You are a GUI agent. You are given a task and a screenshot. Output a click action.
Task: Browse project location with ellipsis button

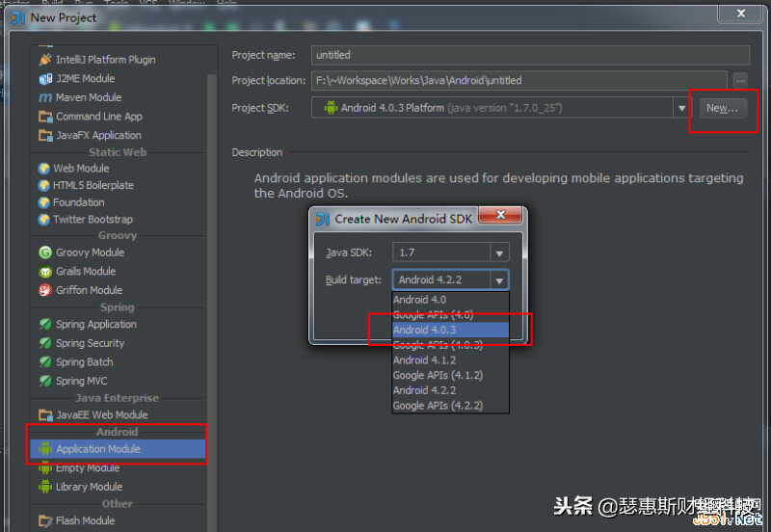pos(740,80)
